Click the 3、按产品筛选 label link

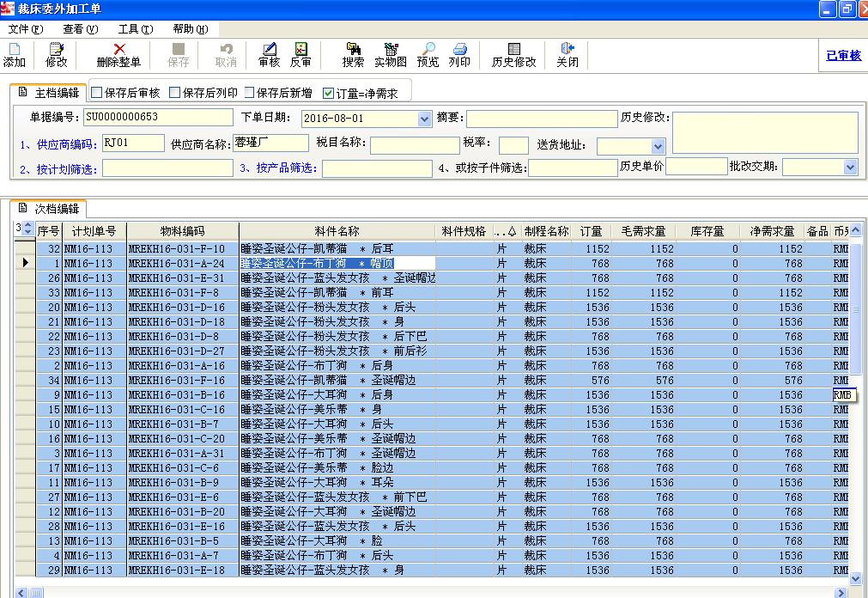pos(278,168)
